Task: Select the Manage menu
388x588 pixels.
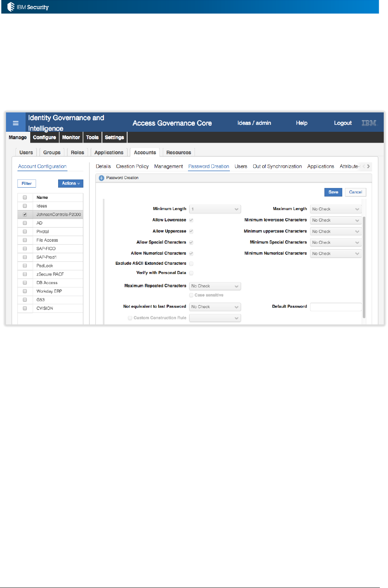Action: (18, 137)
